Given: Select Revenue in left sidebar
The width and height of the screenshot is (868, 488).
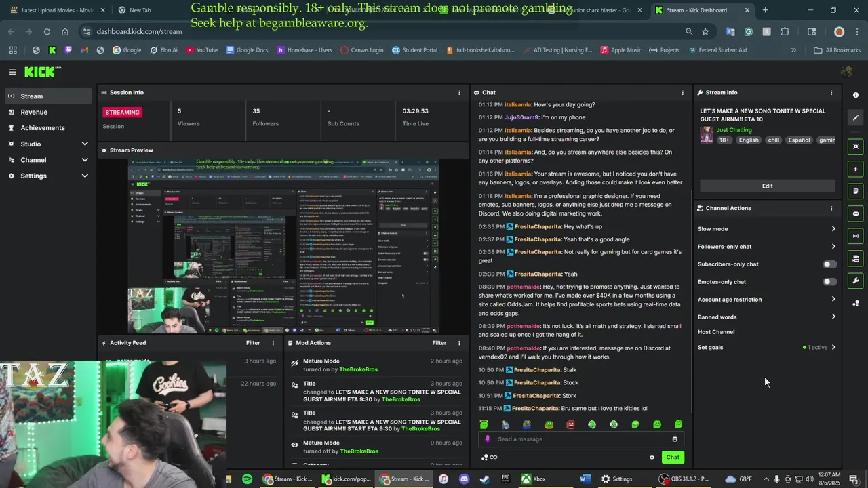Looking at the screenshot, I should [x=47, y=112].
